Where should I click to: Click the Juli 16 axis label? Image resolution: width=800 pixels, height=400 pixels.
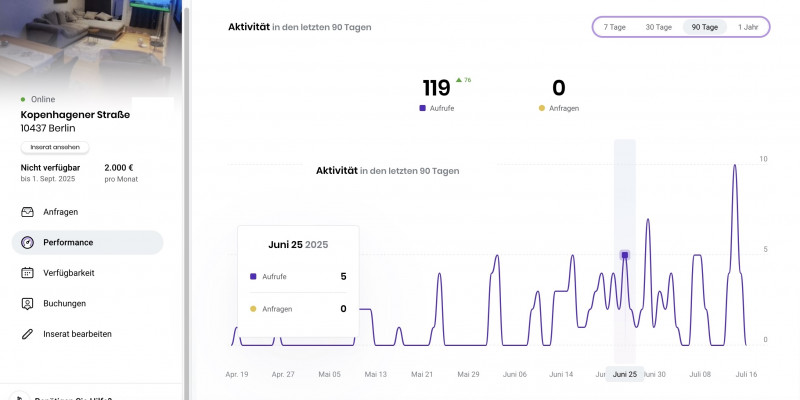[746, 374]
